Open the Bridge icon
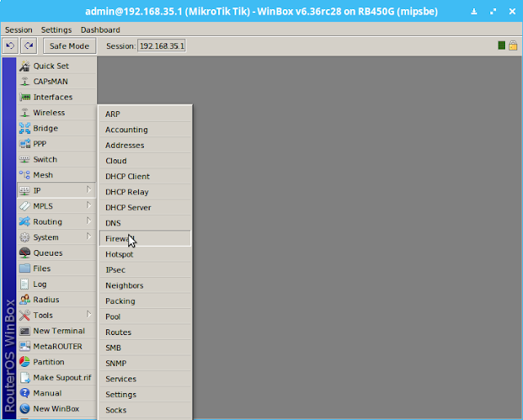Image resolution: width=523 pixels, height=420 pixels. click(25, 128)
